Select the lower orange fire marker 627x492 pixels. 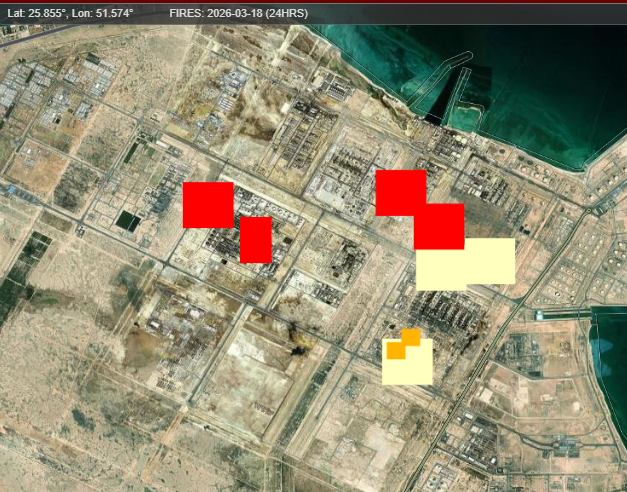(x=396, y=351)
